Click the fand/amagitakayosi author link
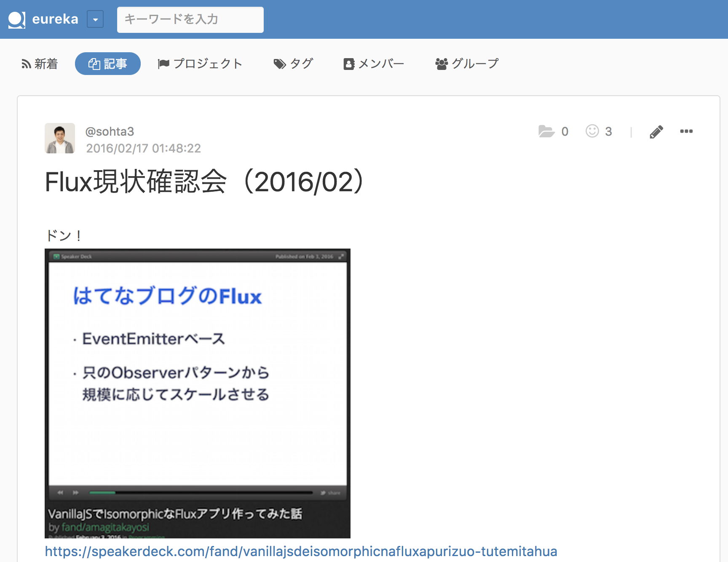The image size is (728, 562). click(x=105, y=527)
